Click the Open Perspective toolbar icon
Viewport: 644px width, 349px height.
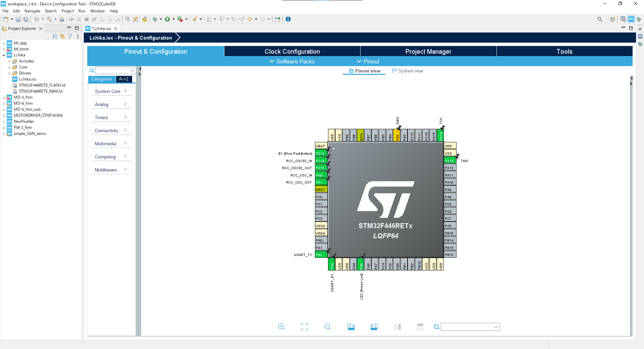(x=612, y=19)
